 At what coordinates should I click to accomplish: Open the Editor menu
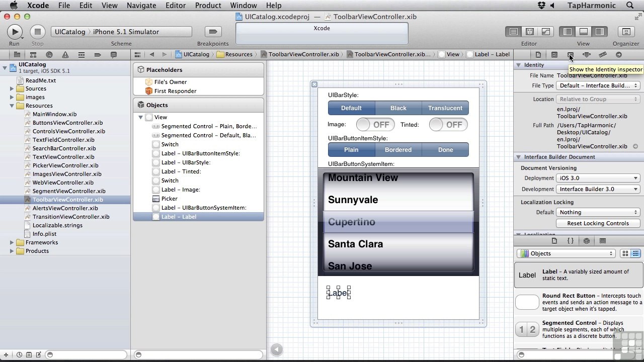coord(176,6)
